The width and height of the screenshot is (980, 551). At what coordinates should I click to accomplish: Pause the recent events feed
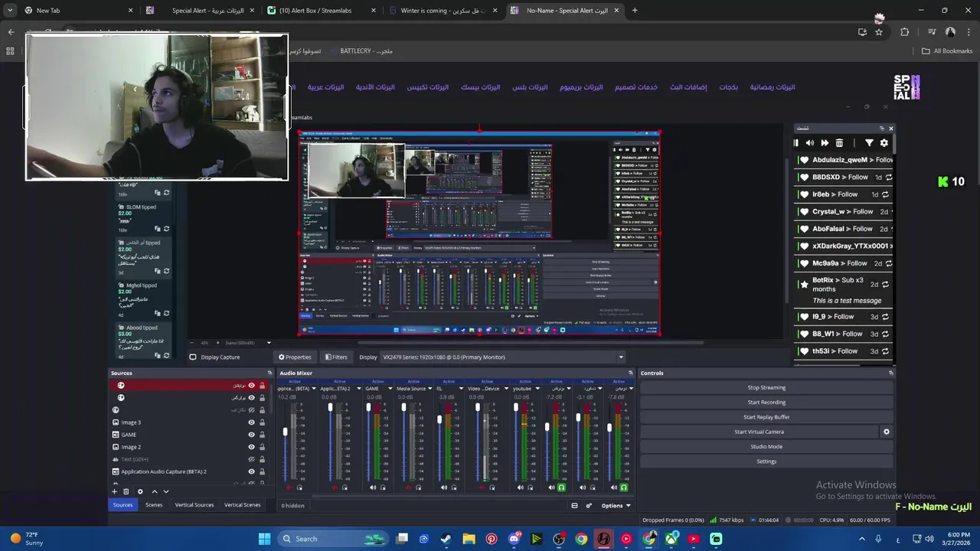pos(795,143)
